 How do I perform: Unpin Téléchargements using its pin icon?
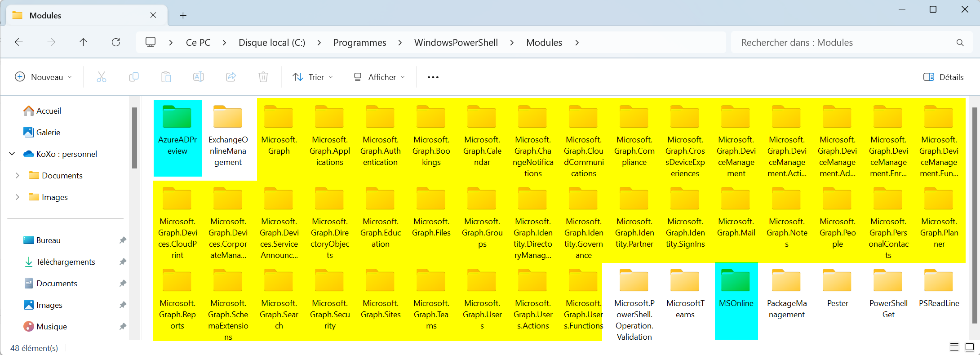(x=123, y=262)
